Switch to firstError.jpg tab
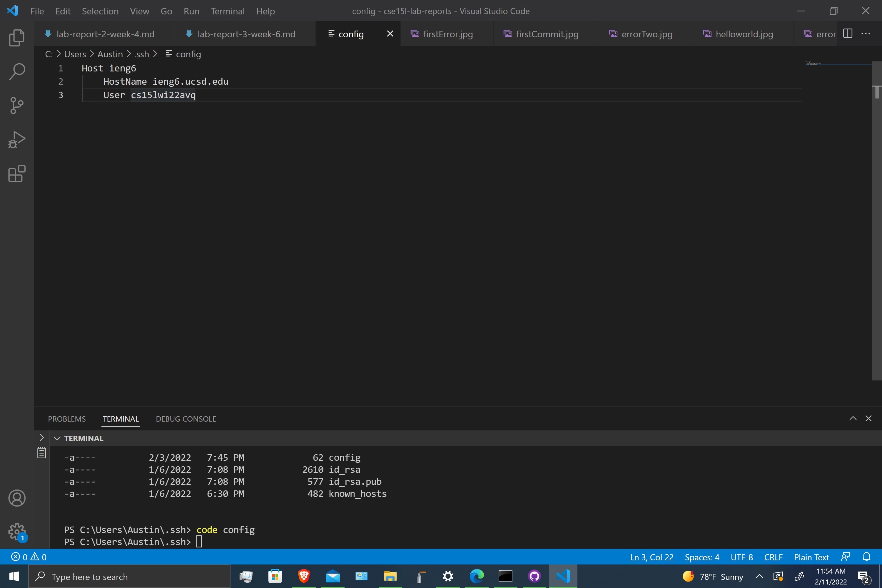Viewport: 882px width, 588px height. 447,34
